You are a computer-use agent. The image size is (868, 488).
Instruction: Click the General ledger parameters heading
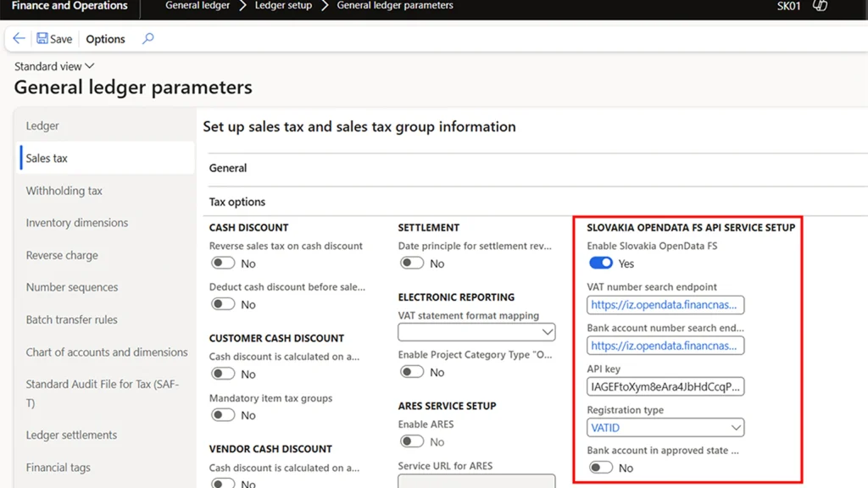coord(133,87)
